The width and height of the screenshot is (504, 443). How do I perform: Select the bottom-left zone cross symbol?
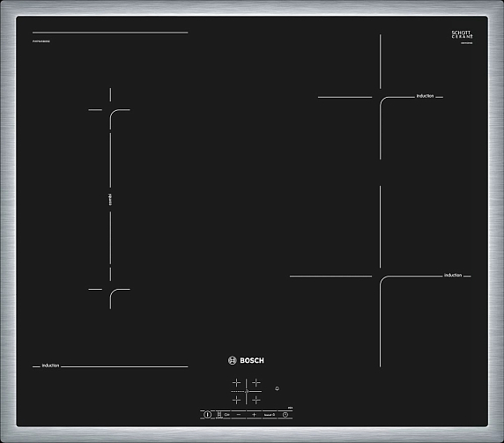coord(236,400)
